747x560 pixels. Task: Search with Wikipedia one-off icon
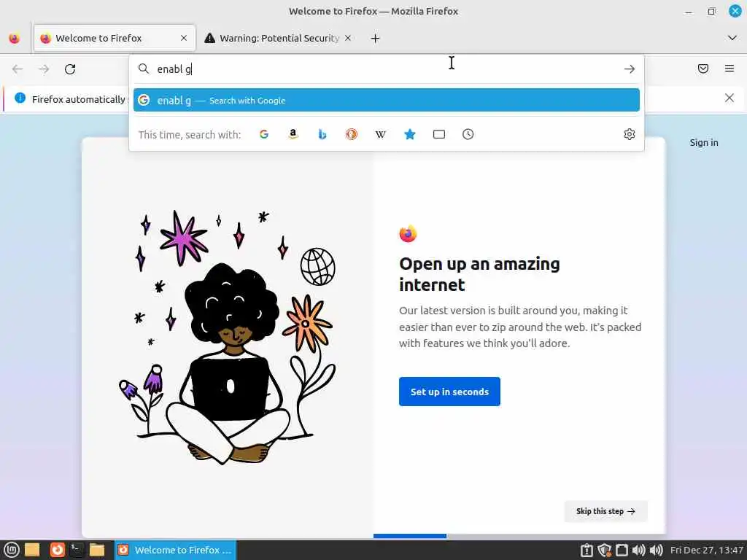pyautogui.click(x=381, y=134)
